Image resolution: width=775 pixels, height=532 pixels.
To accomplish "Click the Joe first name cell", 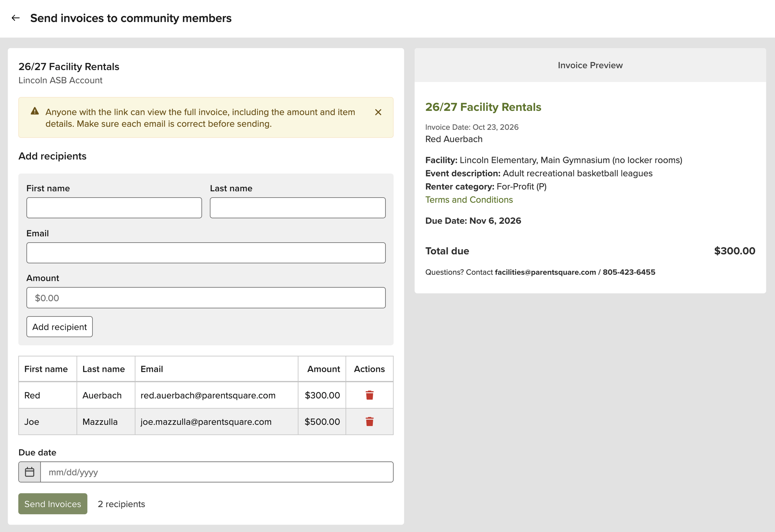I will tap(48, 422).
